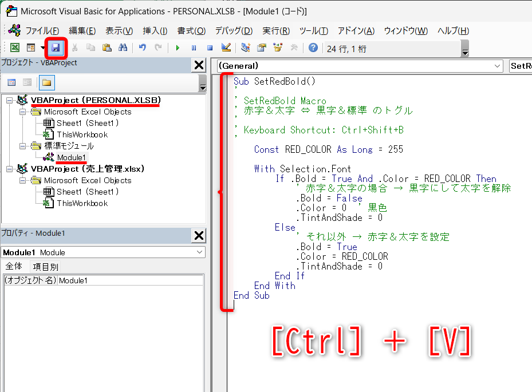532x392 pixels.
Task: Click the code line 'Const RED_COLOR As Long = 255'
Action: pyautogui.click(x=329, y=149)
